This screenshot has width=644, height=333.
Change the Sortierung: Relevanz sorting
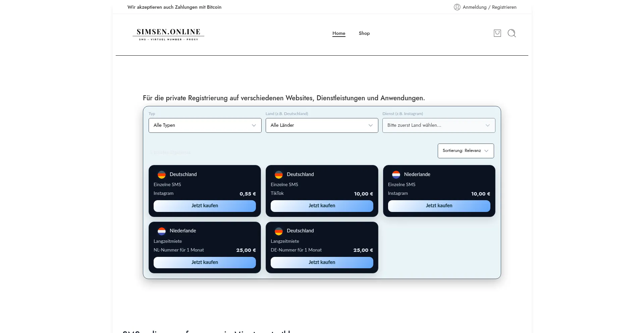point(466,151)
